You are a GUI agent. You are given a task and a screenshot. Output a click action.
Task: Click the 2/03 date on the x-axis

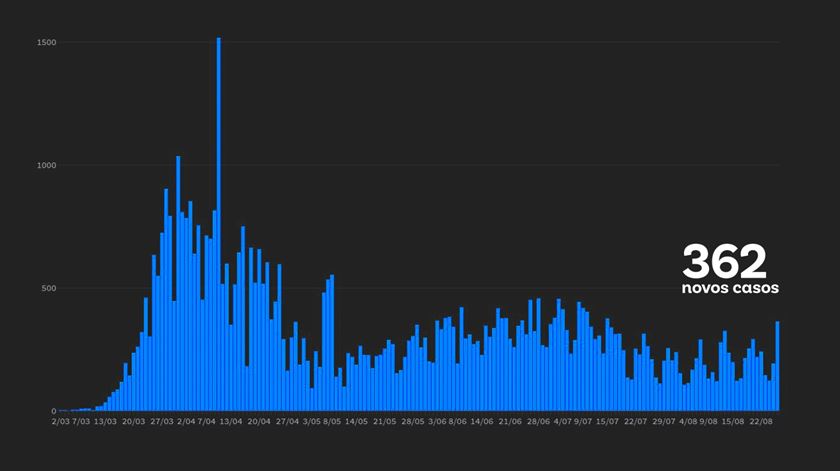pos(61,422)
